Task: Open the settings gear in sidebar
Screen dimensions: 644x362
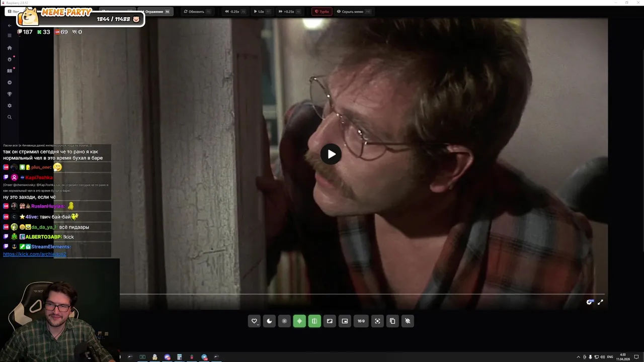Action: point(9,106)
